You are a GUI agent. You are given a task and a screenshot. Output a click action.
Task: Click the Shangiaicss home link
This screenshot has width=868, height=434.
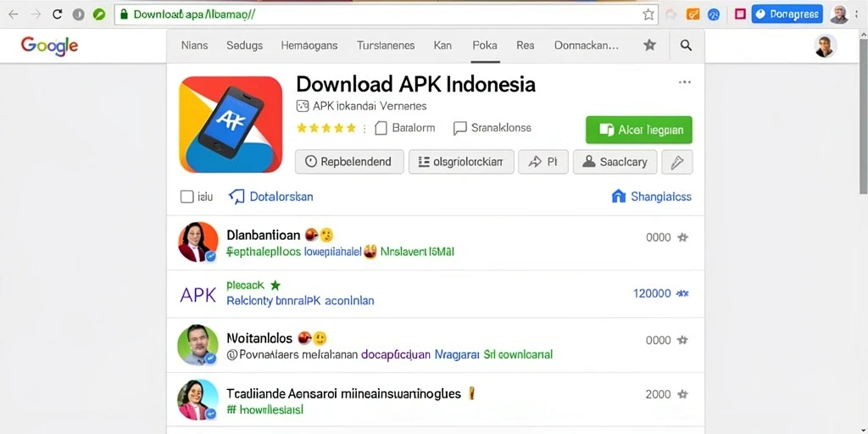tap(652, 197)
